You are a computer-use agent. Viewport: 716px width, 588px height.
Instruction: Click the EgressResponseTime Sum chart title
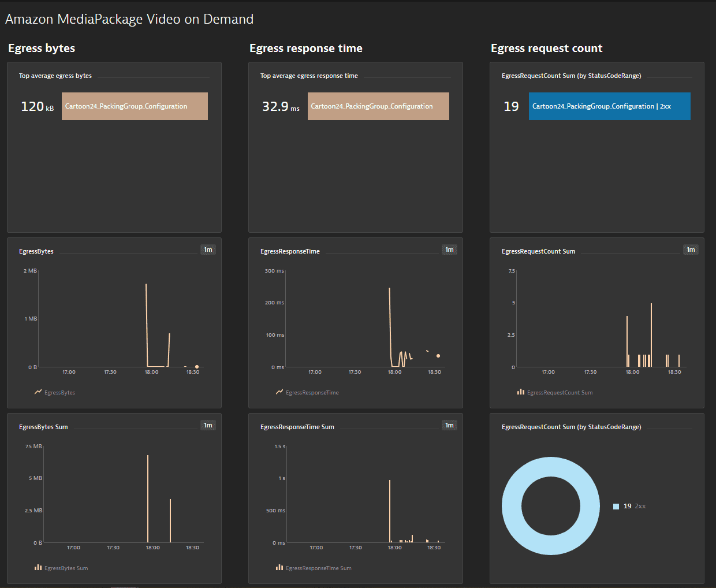click(x=297, y=427)
